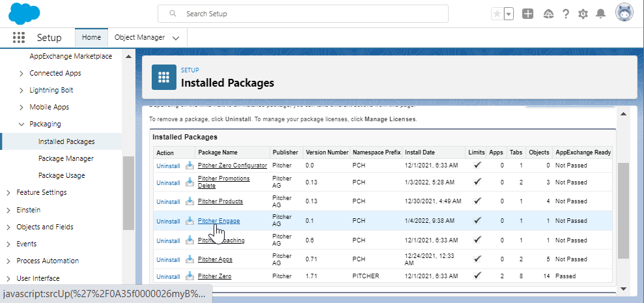Click Uninstall for Pitcher Zero Configurator
This screenshot has height=303, width=644.
(x=168, y=166)
